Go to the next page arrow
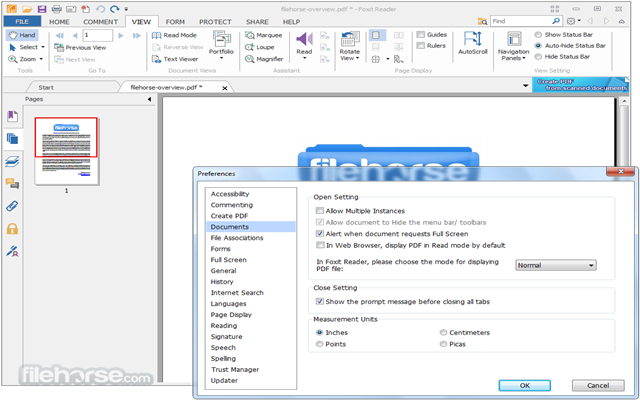This screenshot has height=400, width=640. coord(121,36)
